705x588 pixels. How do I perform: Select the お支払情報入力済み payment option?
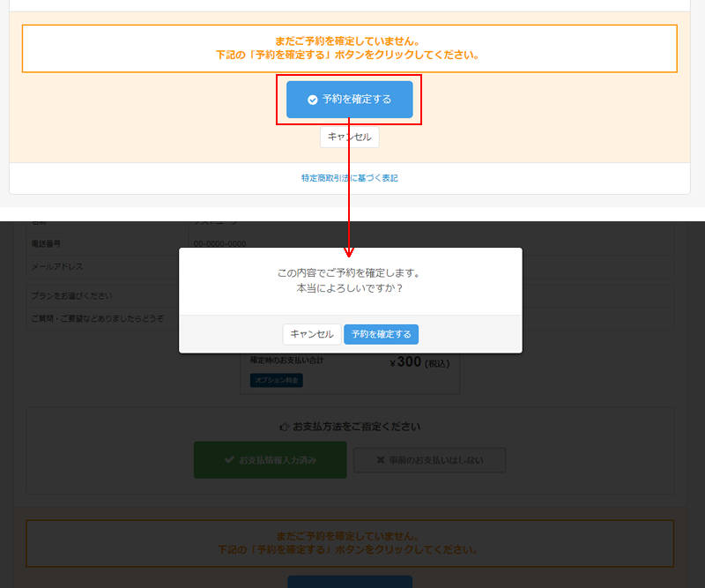[270, 459]
